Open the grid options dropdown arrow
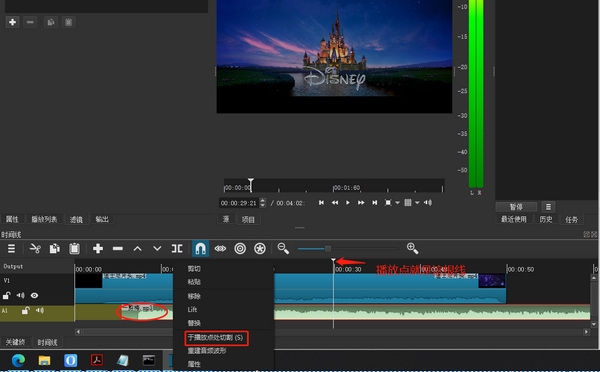 click(417, 203)
